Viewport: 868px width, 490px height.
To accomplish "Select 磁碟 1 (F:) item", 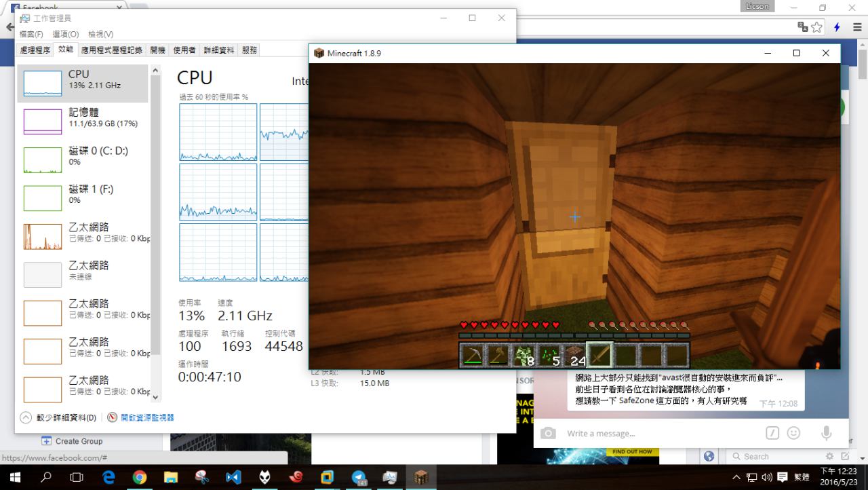I will tap(83, 197).
